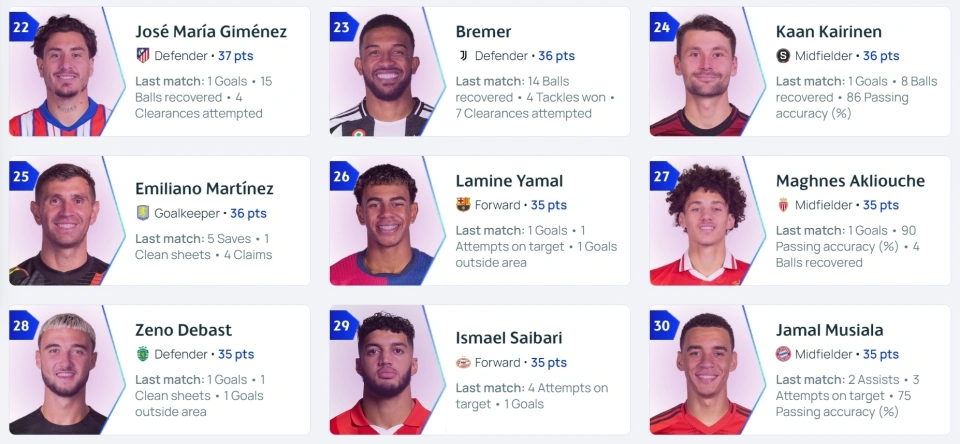Click the Barcelona crest next to Lamine Yamal
The image size is (960, 444).
point(463,205)
